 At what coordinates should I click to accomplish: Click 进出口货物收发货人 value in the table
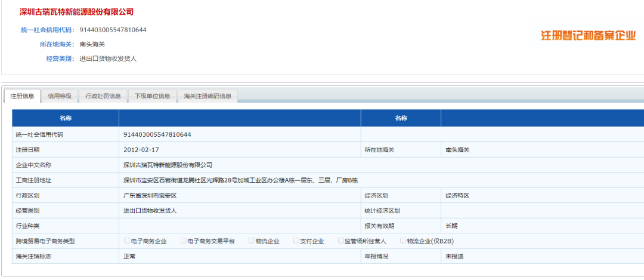coord(150,211)
